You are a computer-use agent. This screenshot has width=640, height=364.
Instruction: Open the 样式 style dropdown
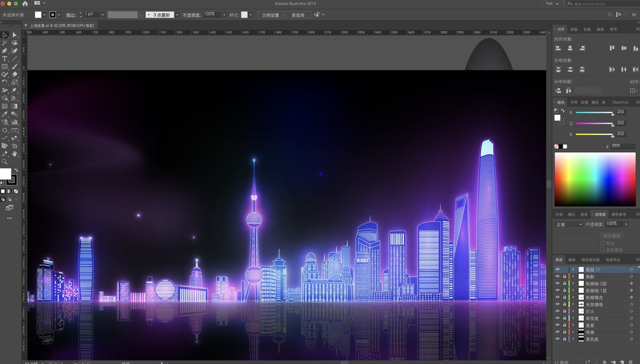click(250, 15)
